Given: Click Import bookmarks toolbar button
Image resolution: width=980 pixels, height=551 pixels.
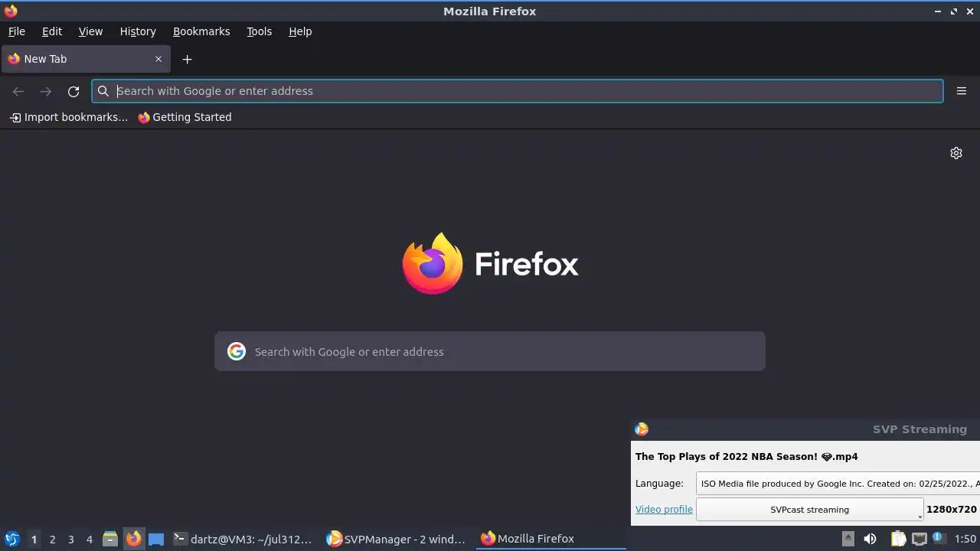Looking at the screenshot, I should pos(69,117).
